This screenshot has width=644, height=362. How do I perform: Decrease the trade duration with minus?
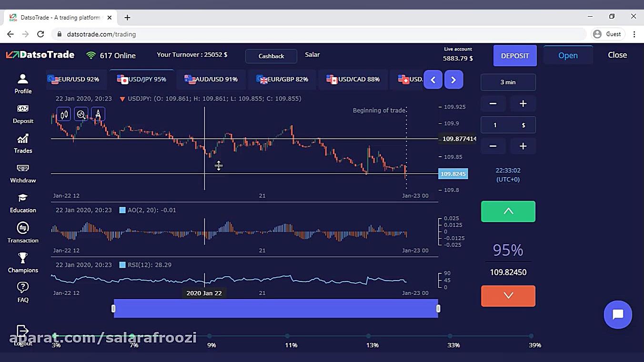coord(493,104)
